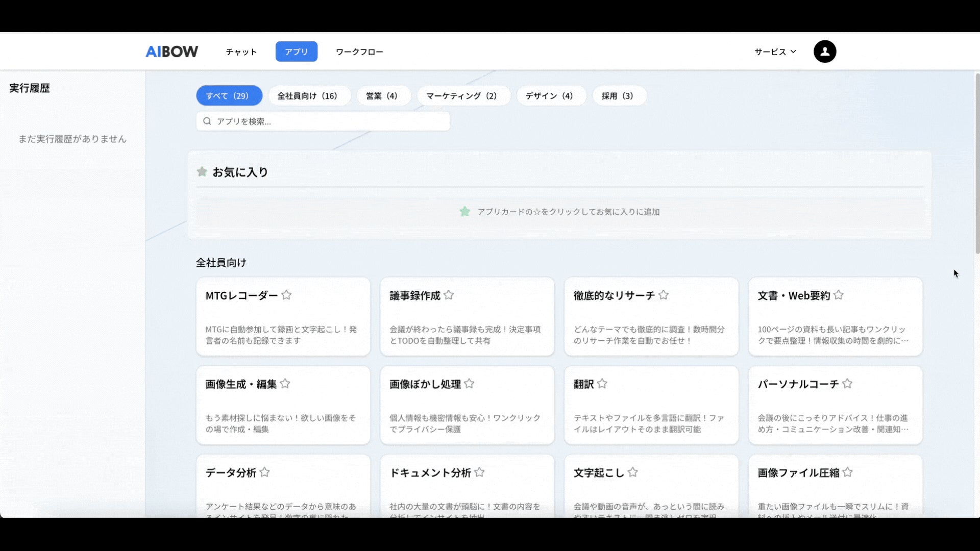Click the 全社員向け (16) filter button
This screenshot has width=980, height=551.
[307, 96]
